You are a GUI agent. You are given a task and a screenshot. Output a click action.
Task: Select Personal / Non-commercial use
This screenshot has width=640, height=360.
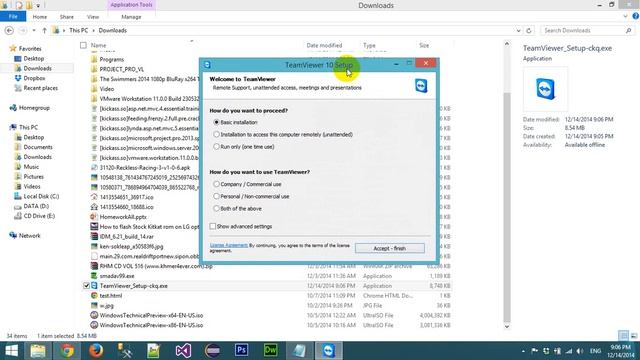point(216,196)
